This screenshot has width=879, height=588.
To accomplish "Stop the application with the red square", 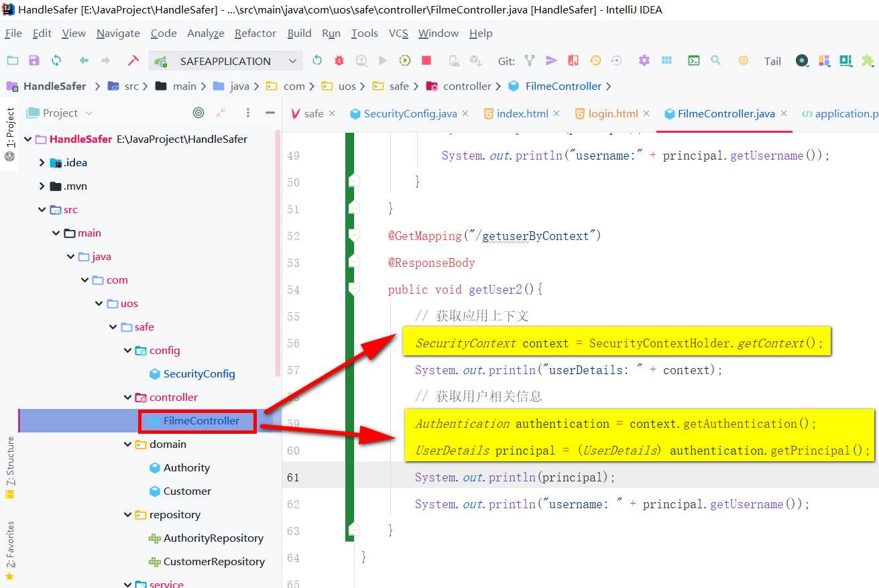I will [x=426, y=60].
